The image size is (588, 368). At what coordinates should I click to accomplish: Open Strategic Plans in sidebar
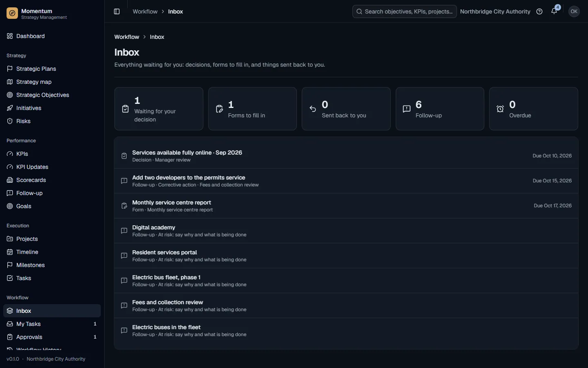(52, 69)
